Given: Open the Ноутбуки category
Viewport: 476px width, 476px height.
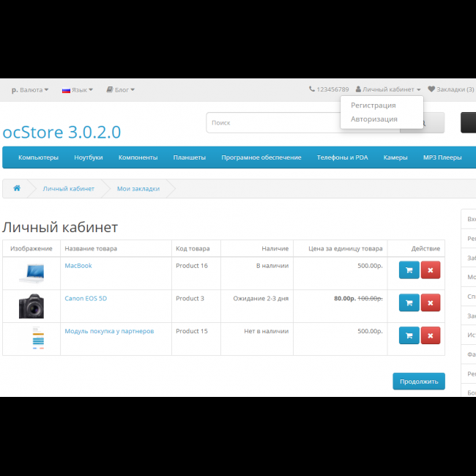Looking at the screenshot, I should 88,157.
